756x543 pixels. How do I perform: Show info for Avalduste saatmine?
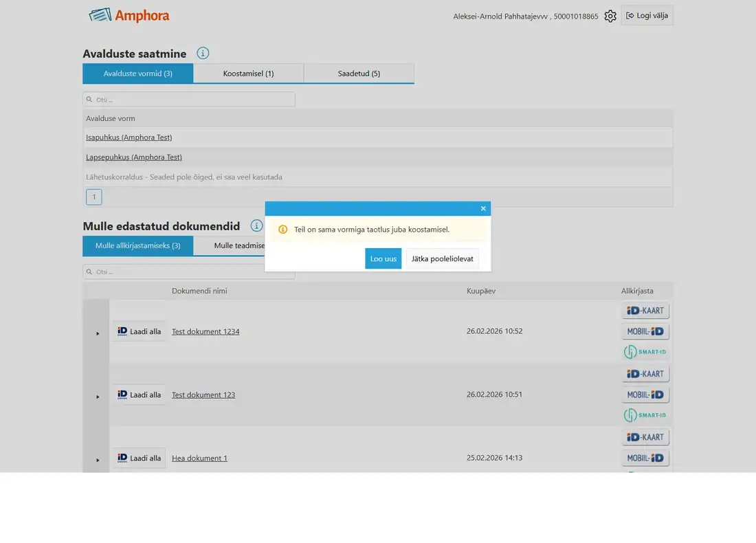click(x=203, y=53)
